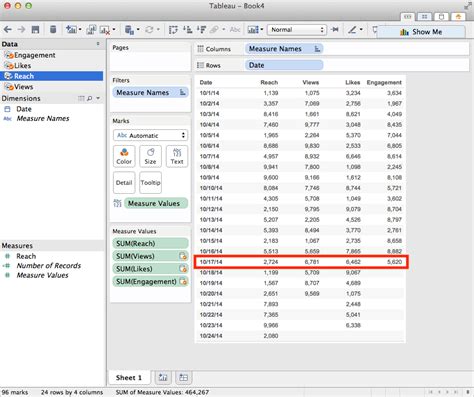This screenshot has height=397, width=474.
Task: Click the Swap rows and columns icon
Action: pos(173,30)
